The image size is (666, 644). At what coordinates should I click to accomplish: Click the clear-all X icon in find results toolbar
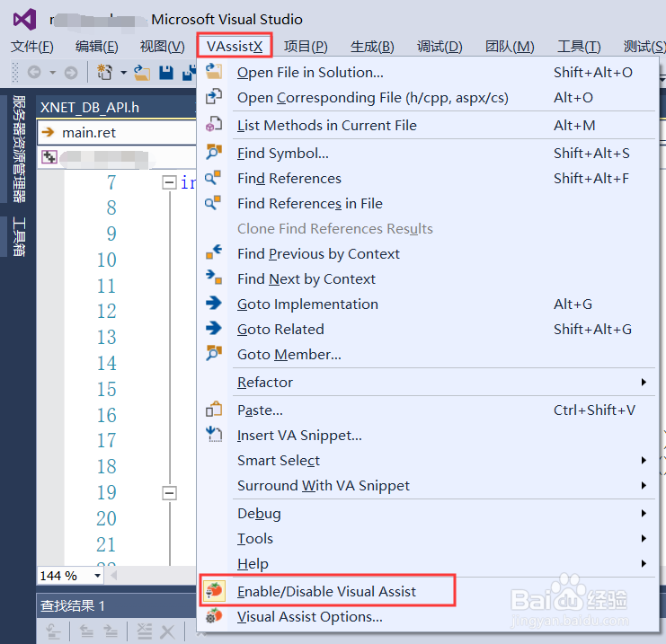click(x=167, y=632)
